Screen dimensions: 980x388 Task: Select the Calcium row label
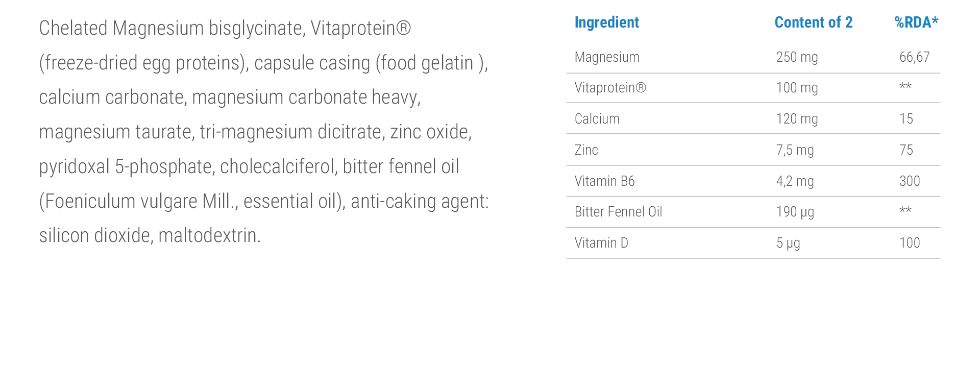(x=597, y=119)
